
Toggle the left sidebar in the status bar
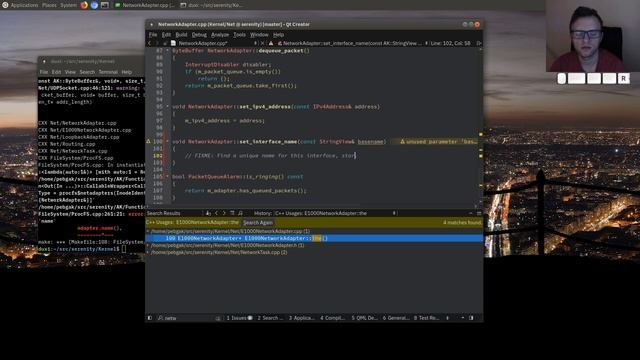150,318
